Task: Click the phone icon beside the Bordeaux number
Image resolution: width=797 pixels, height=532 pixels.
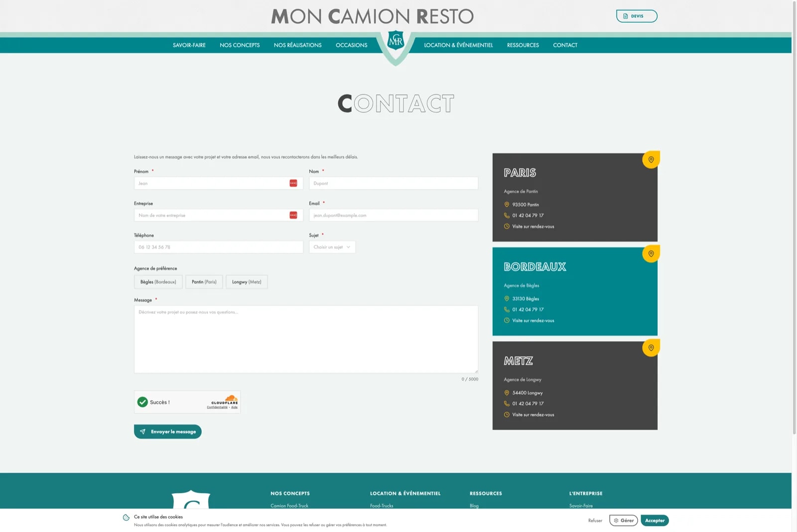Action: click(x=507, y=310)
